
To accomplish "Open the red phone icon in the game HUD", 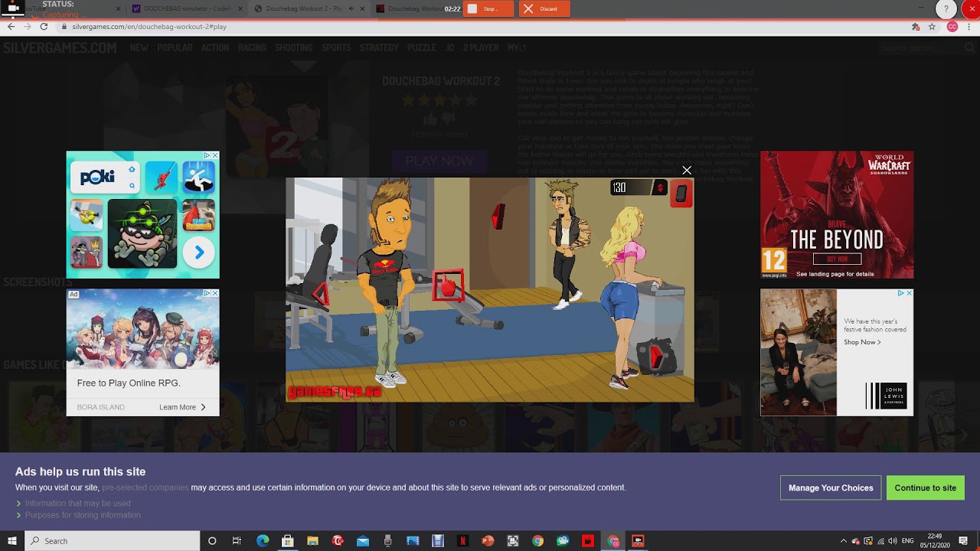I will click(x=681, y=194).
